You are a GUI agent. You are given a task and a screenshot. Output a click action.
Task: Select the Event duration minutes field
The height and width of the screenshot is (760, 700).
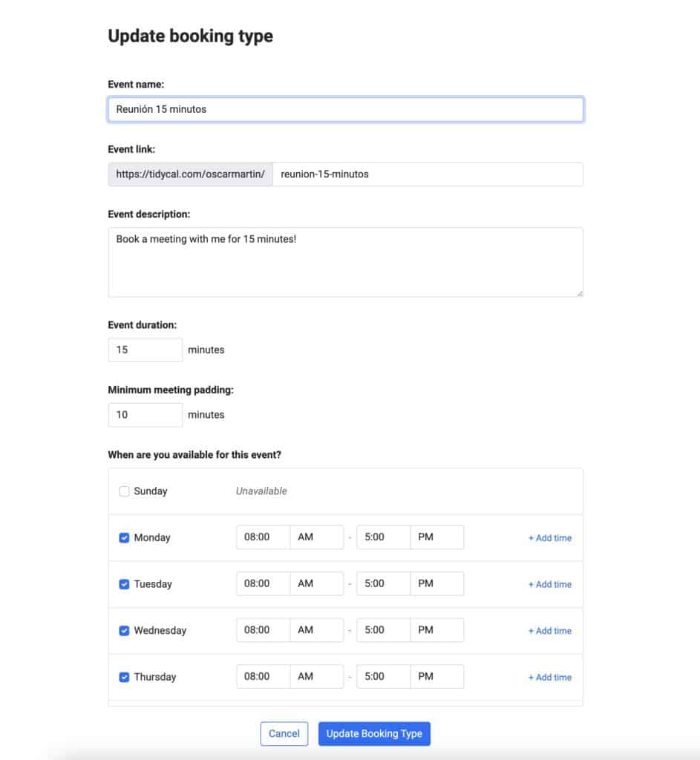[x=145, y=350]
